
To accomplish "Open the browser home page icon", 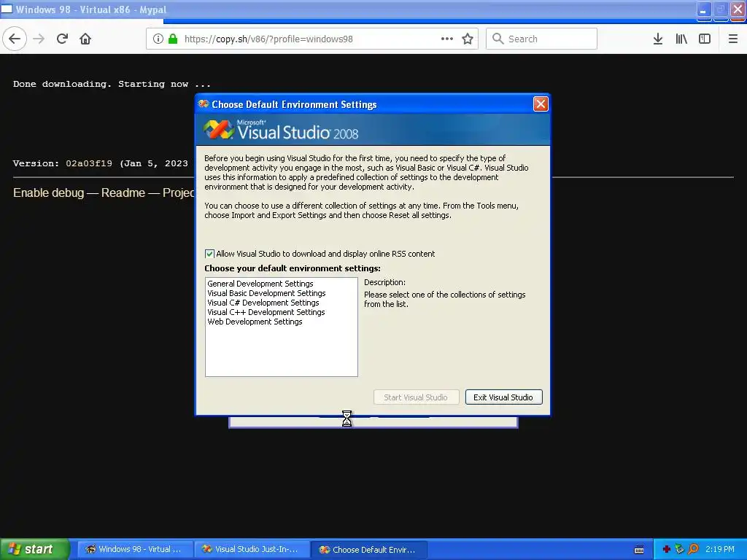I will point(85,39).
